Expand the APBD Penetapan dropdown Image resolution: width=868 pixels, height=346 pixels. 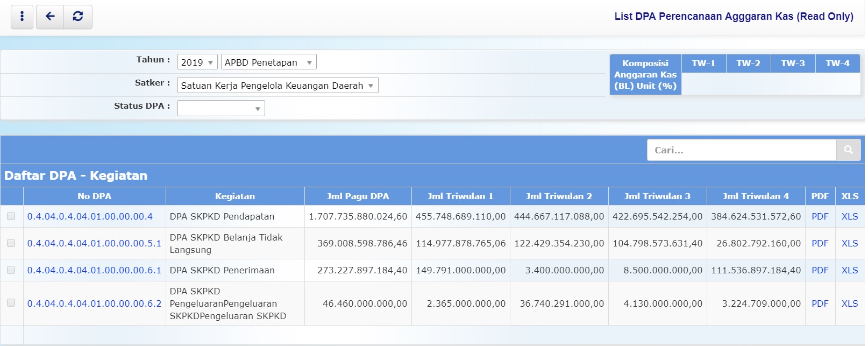pos(268,62)
